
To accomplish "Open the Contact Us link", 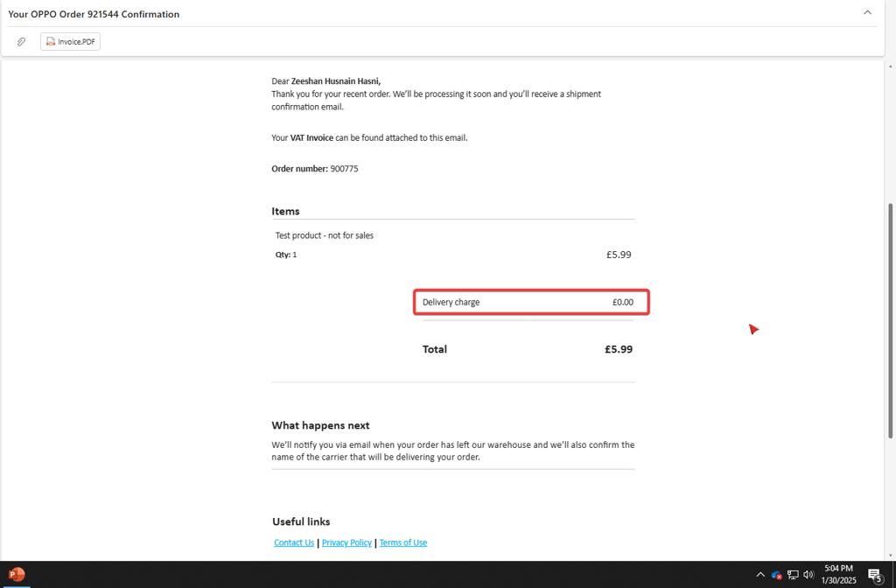I will (x=293, y=542).
